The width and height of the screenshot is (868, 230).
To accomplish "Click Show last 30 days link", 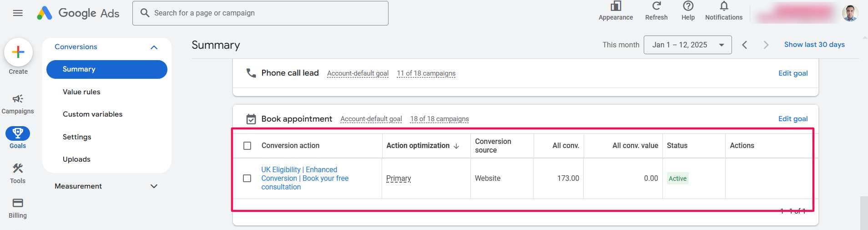I will point(814,45).
